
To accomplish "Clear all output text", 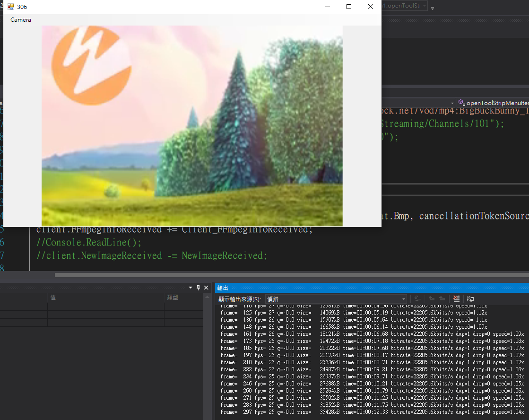I will [x=457, y=299].
